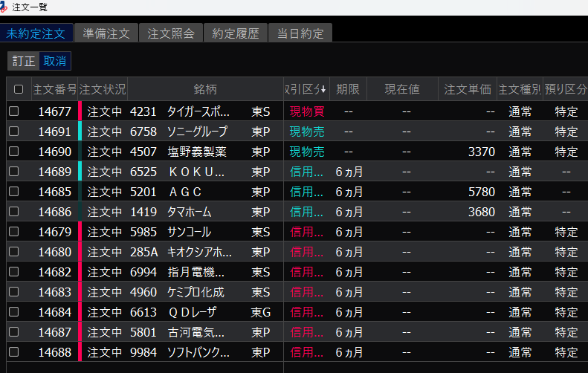The width and height of the screenshot is (588, 373).
Task: Switch to the 準備注文 tab
Action: click(106, 33)
